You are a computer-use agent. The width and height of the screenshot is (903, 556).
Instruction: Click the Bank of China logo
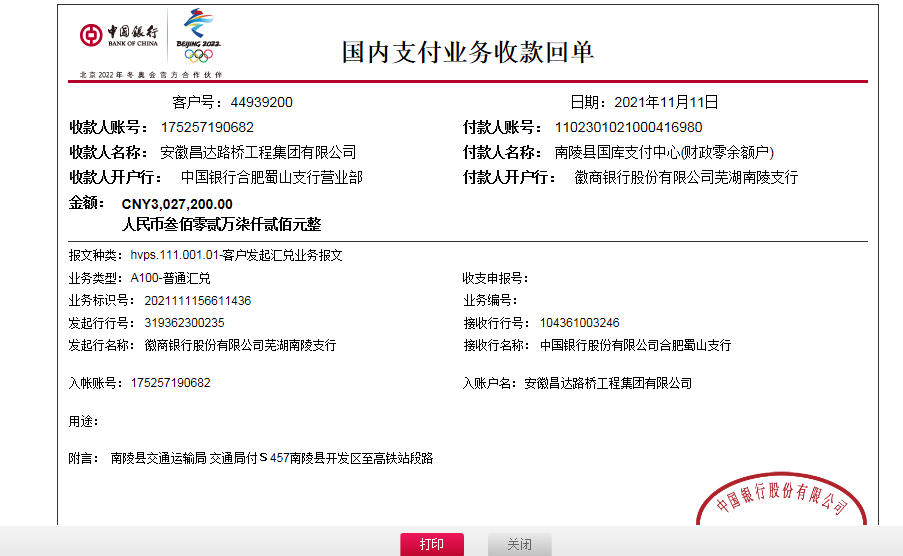coord(119,36)
